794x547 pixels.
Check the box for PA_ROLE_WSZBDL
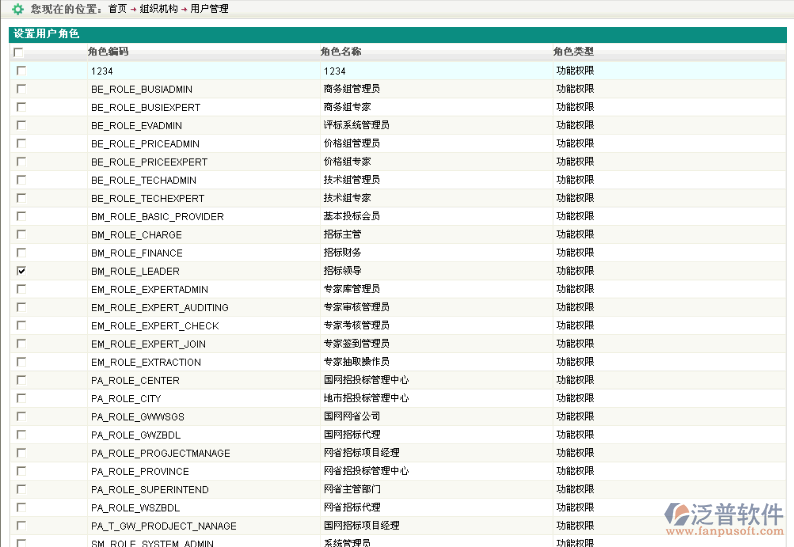coord(21,507)
